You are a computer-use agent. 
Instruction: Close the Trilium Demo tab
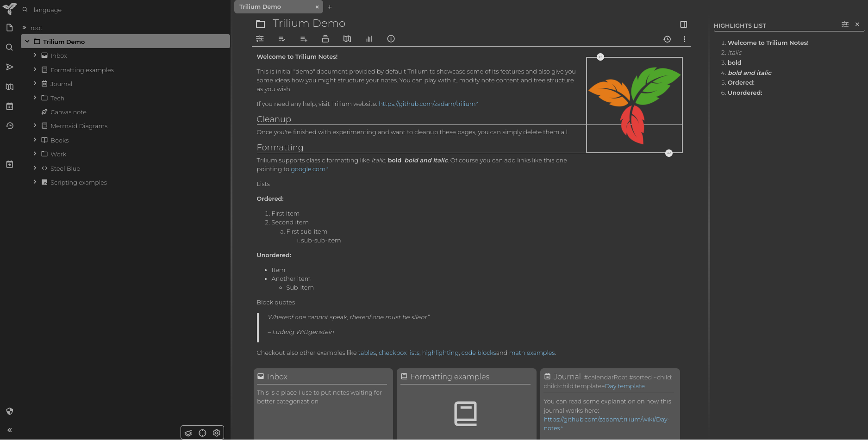(x=317, y=7)
